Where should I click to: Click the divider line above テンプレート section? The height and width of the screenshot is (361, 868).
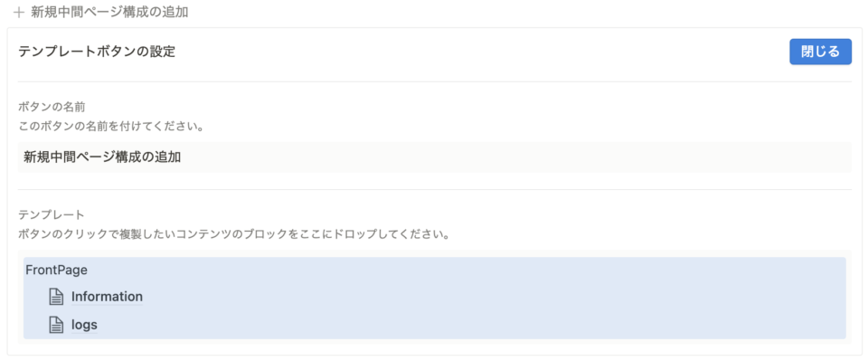tap(435, 190)
